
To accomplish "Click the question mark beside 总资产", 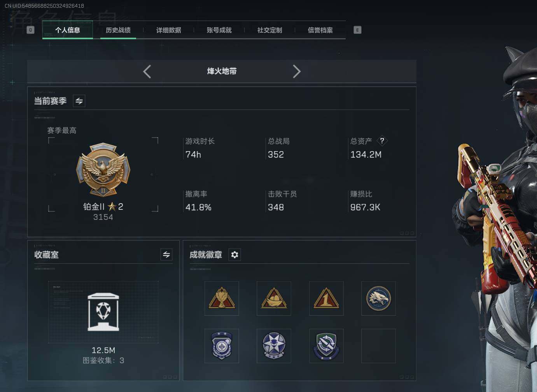I will coord(382,141).
